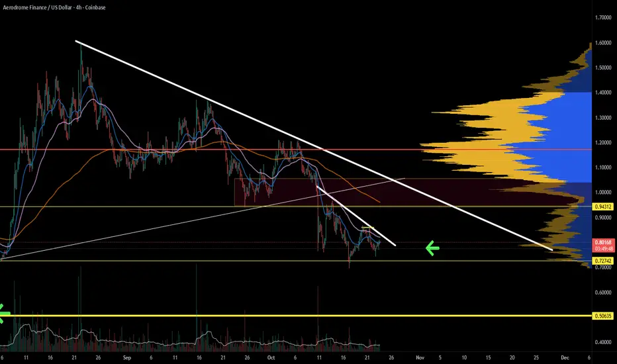This screenshot has height=364, width=617.
Task: Select the 0.50635 yellow price label
Action: [603, 316]
